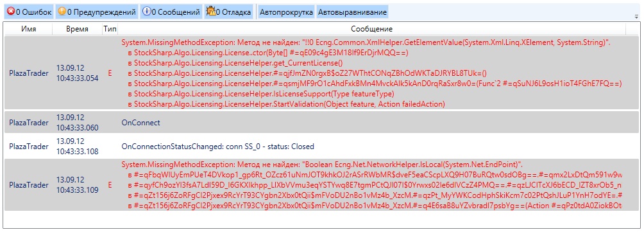Sort by the Тип column header
This screenshot has width=644, height=232.
110,29
